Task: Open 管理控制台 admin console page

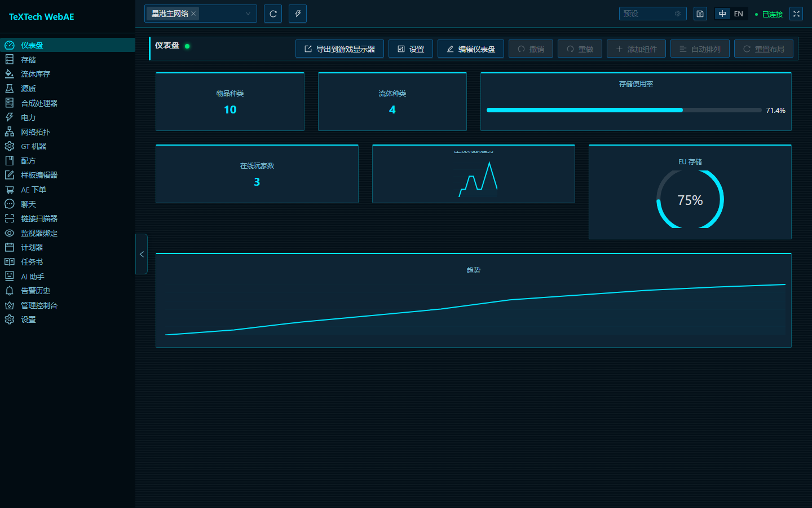Action: (x=68, y=305)
